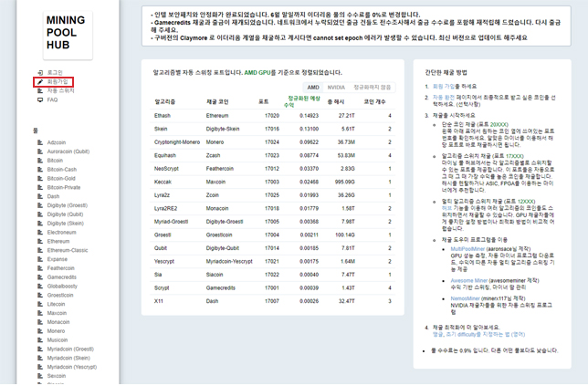Open the 회원가입 sign-up menu link

point(58,82)
